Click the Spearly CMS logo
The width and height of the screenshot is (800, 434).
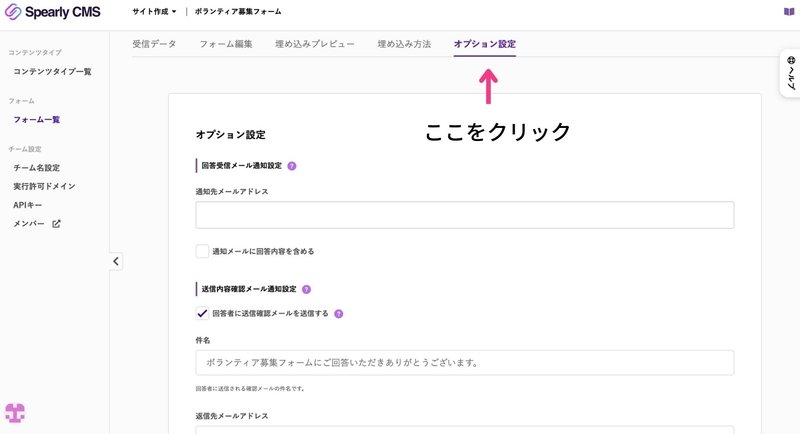(52, 12)
